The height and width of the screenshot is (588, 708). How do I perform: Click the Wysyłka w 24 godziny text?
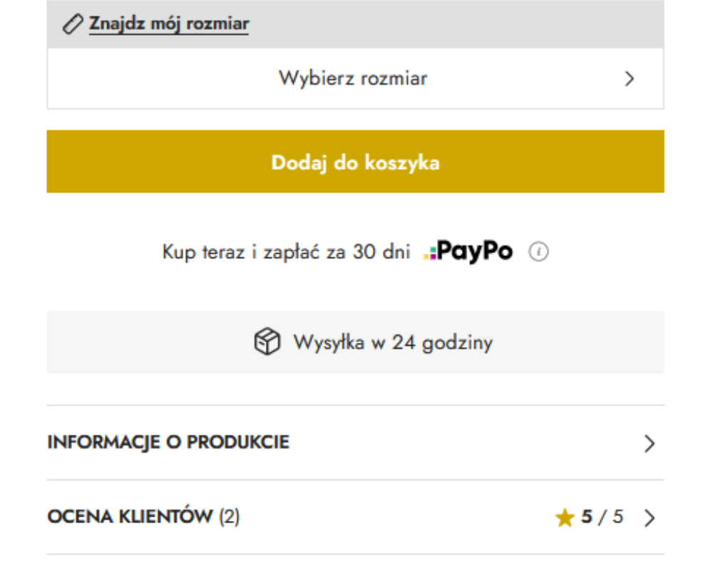pyautogui.click(x=393, y=343)
